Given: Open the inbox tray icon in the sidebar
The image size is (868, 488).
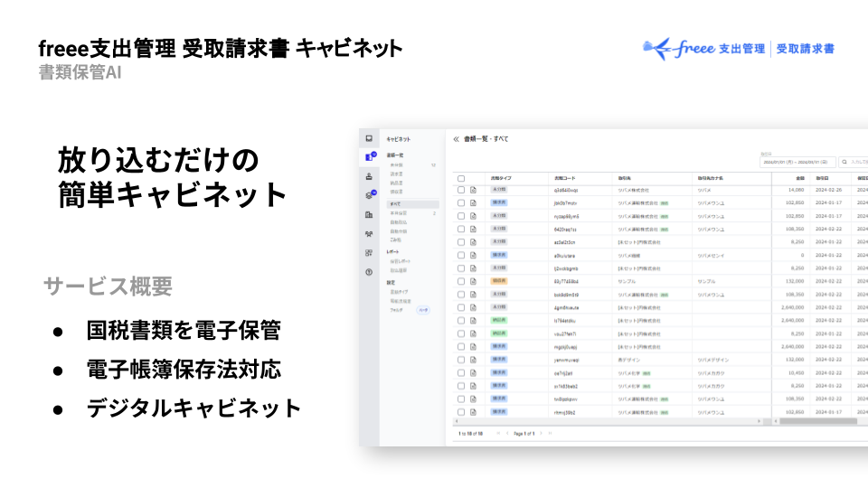Looking at the screenshot, I should pos(369,138).
